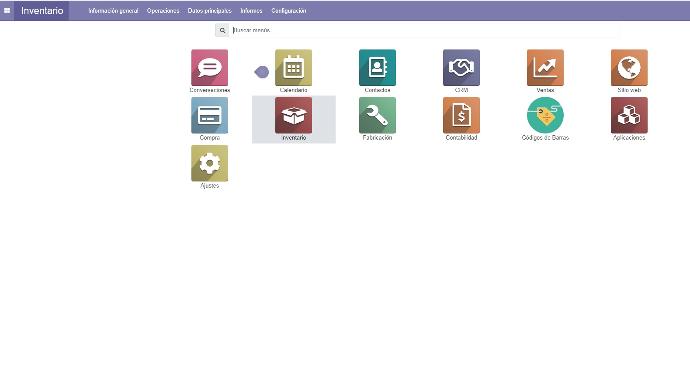The image size is (690, 369).
Task: Select the Inventario box icon
Action: pos(294,115)
